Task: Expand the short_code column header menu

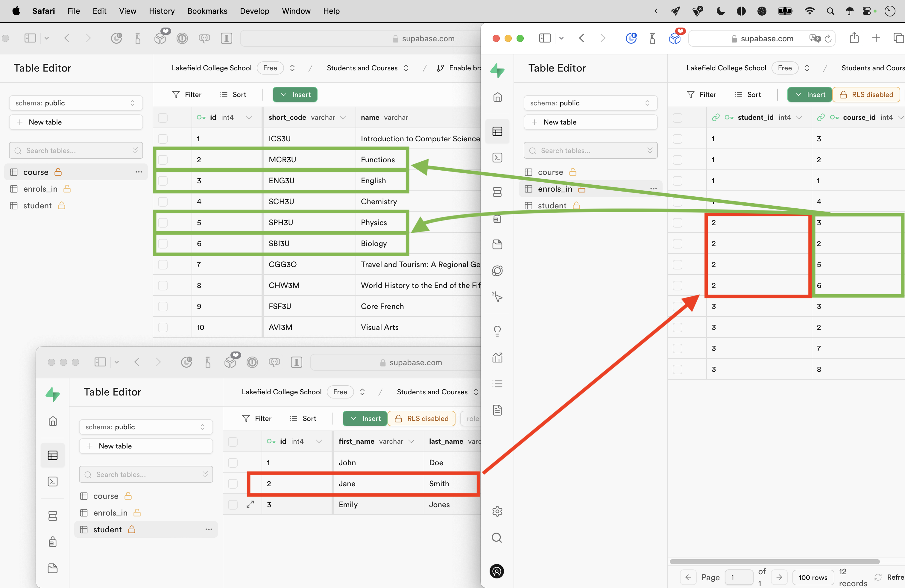Action: click(343, 118)
